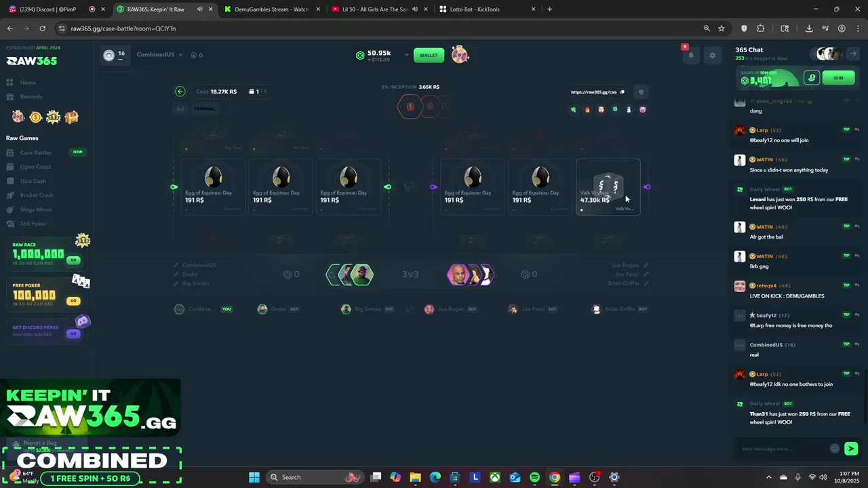Open Spotify from the Windows taskbar
868x488 pixels.
tap(534, 477)
